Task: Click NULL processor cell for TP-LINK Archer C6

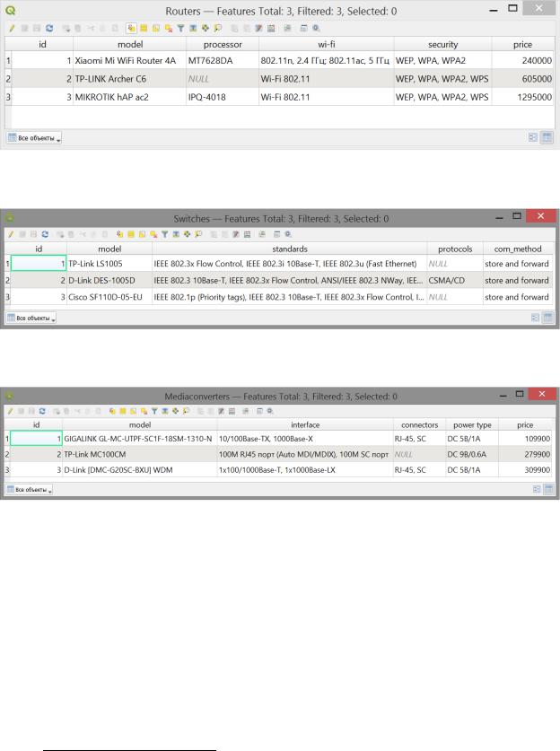Action: click(223, 79)
